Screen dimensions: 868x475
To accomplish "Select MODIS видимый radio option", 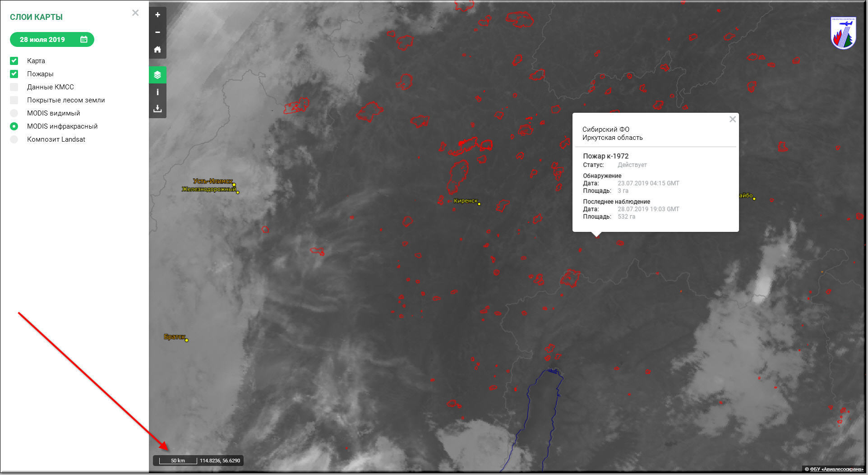I will (14, 113).
